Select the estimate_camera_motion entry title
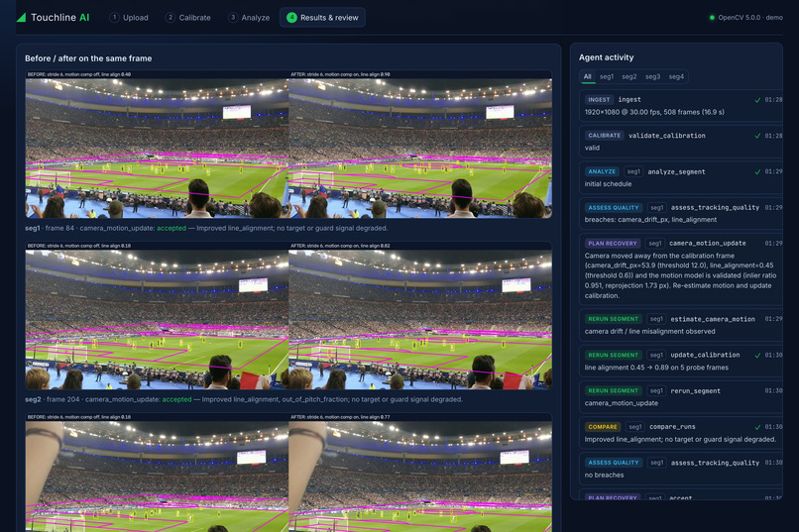799x532 pixels. pyautogui.click(x=713, y=319)
